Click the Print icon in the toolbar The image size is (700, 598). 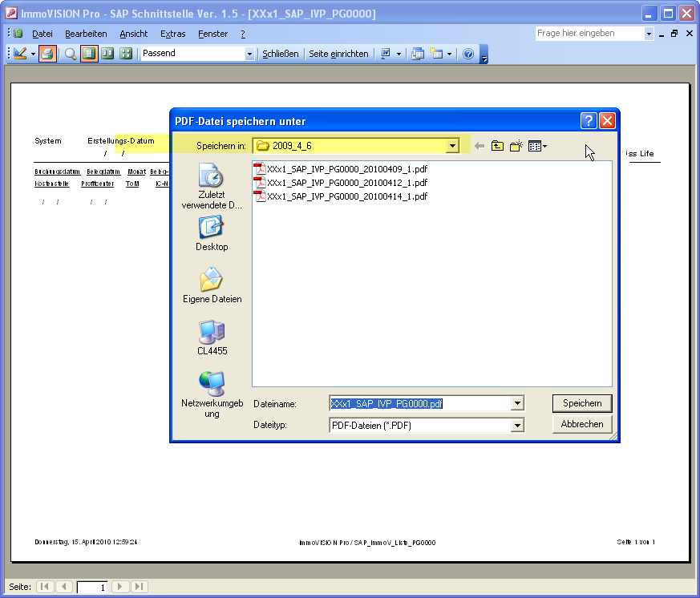(x=47, y=54)
